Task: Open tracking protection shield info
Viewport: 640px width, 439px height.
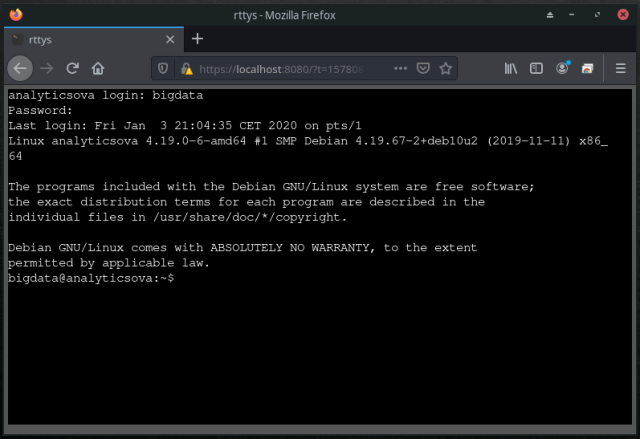Action: [x=163, y=69]
